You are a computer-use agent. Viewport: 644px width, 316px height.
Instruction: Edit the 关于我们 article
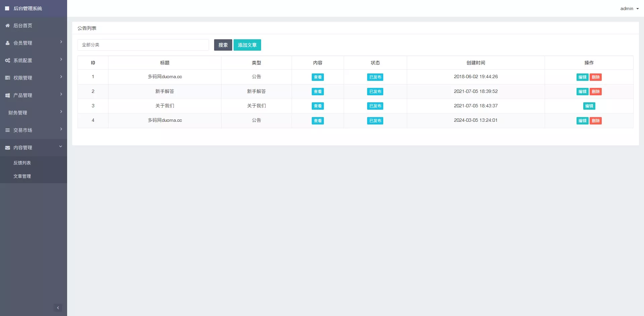click(x=589, y=106)
